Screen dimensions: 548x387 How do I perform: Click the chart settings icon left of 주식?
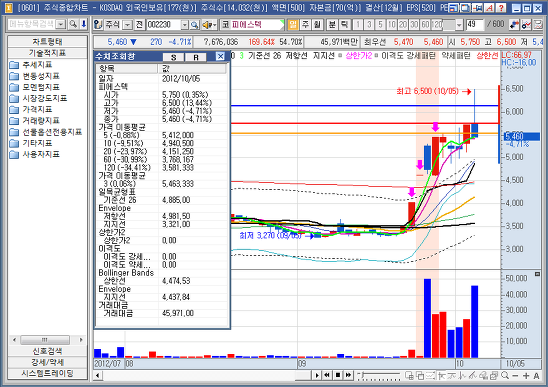(99, 25)
